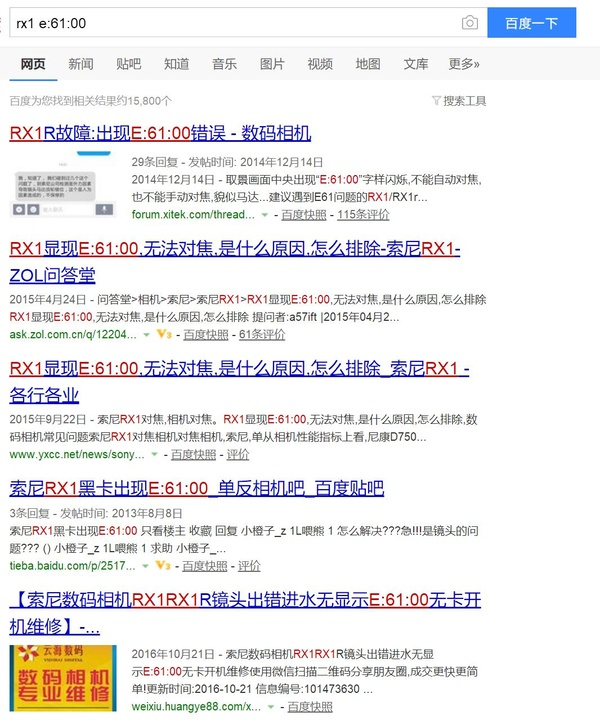
Task: Click the xitek forum result thumbnail
Action: (x=63, y=184)
